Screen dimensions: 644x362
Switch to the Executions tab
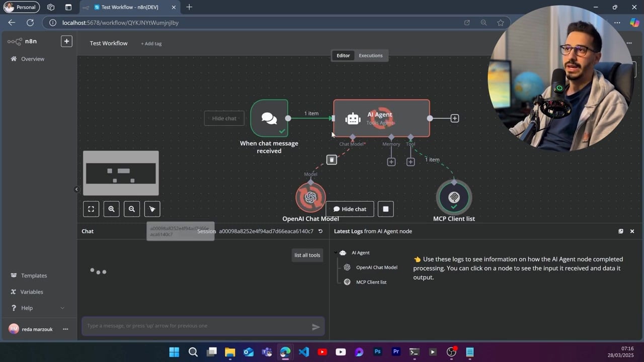(371, 55)
